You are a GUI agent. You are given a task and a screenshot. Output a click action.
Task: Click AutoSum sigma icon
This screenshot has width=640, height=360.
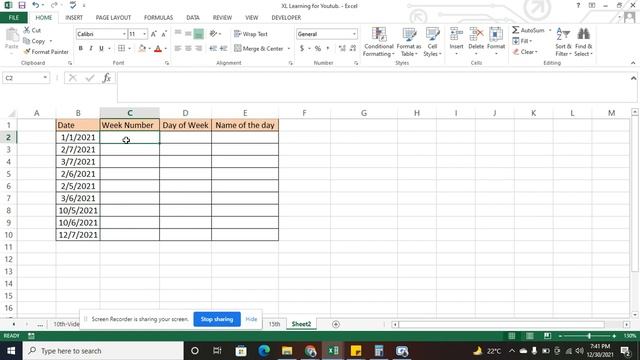point(516,30)
